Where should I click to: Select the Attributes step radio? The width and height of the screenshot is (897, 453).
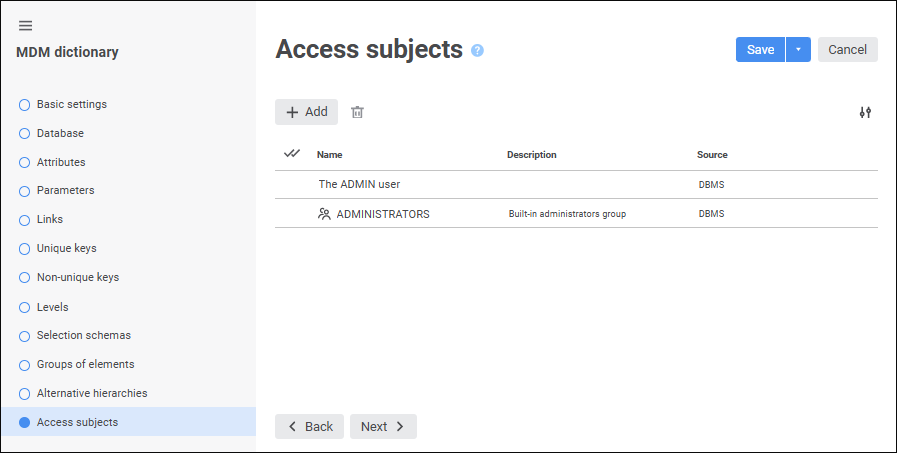click(x=25, y=162)
